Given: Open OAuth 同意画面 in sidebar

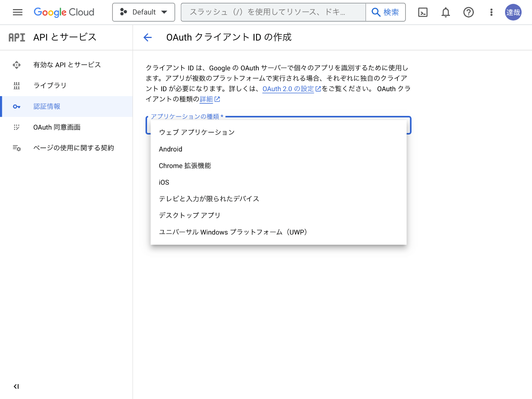Looking at the screenshot, I should click(x=66, y=127).
